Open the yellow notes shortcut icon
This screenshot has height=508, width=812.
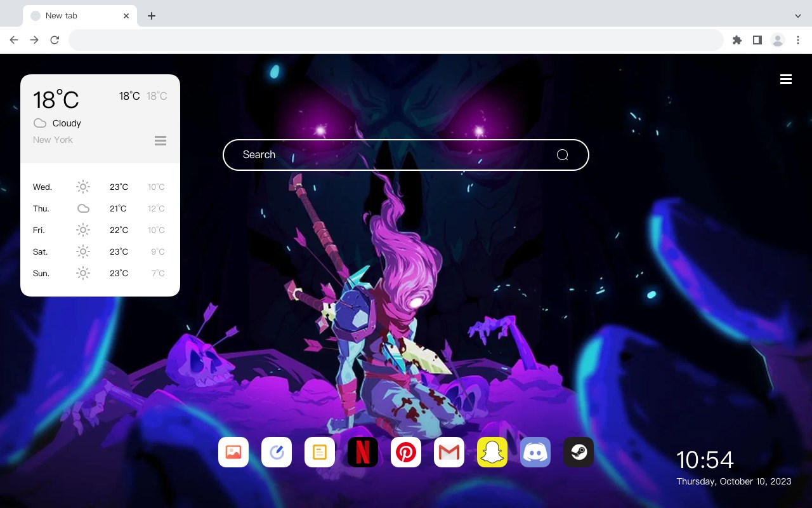(x=320, y=452)
